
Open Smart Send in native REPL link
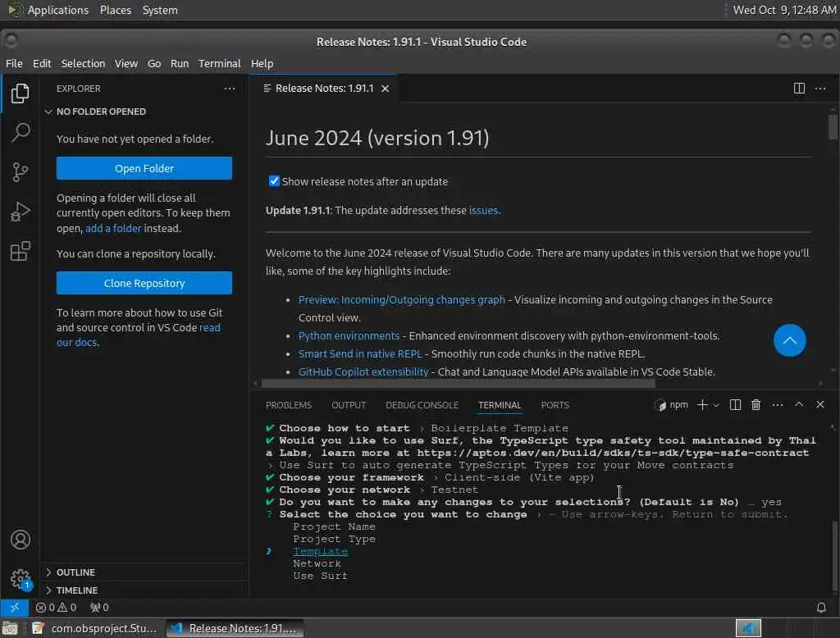(359, 353)
